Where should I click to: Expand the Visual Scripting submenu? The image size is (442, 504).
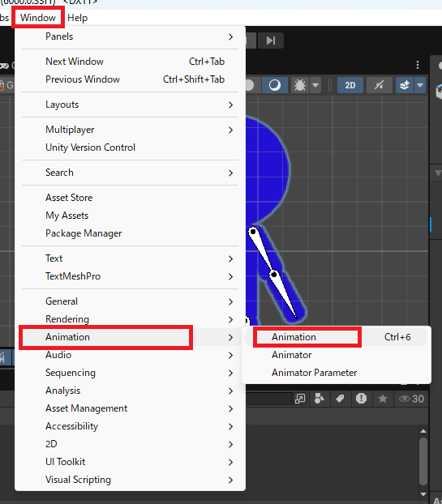[130, 480]
